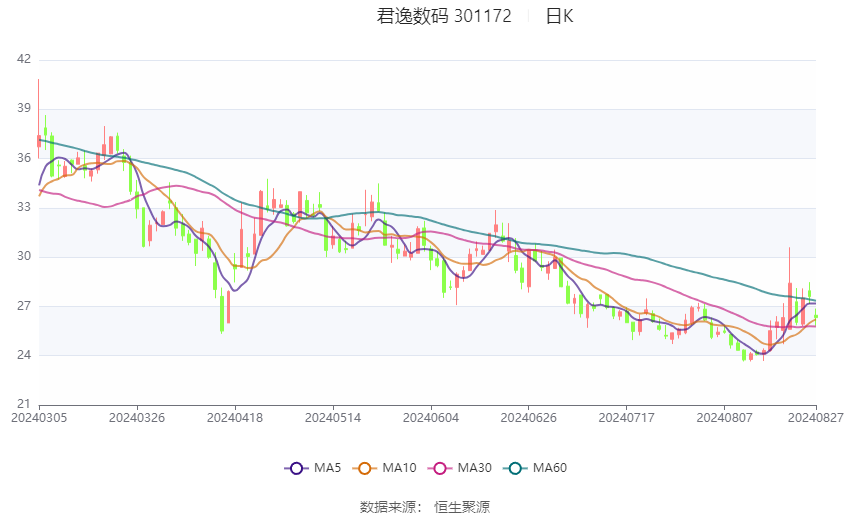Click x-axis date label 20240305
Image resolution: width=850 pixels, height=517 pixels.
click(39, 418)
